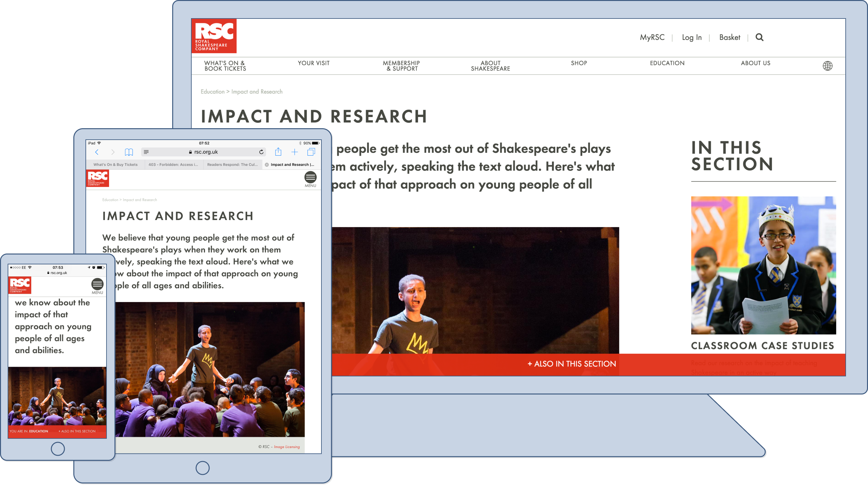Tap the RSC logo on the phone page

(x=19, y=285)
